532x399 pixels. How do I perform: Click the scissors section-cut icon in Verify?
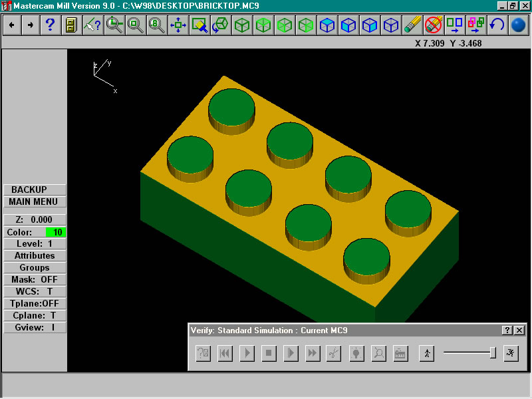point(334,353)
